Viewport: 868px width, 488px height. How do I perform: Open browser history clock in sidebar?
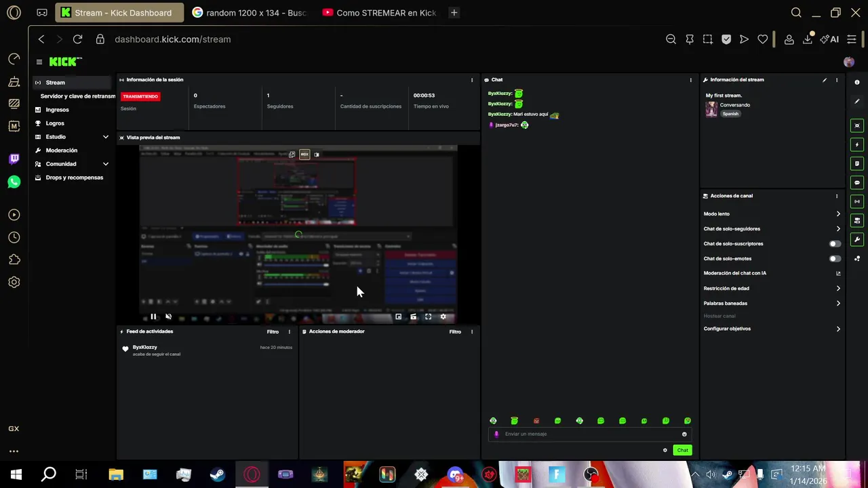[x=14, y=237]
